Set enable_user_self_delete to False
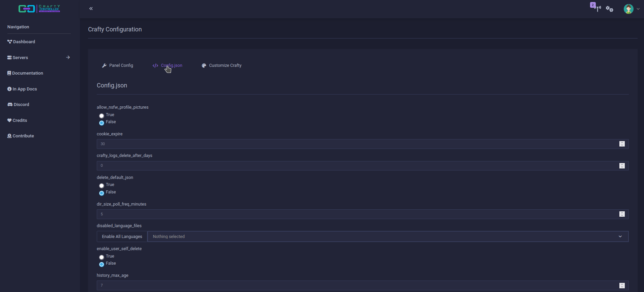 [101, 264]
